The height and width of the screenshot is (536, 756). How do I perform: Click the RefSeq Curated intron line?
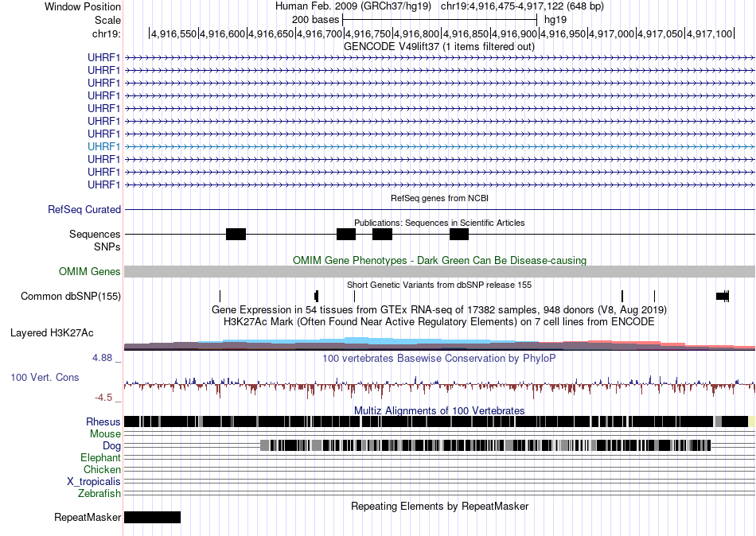pyautogui.click(x=439, y=210)
